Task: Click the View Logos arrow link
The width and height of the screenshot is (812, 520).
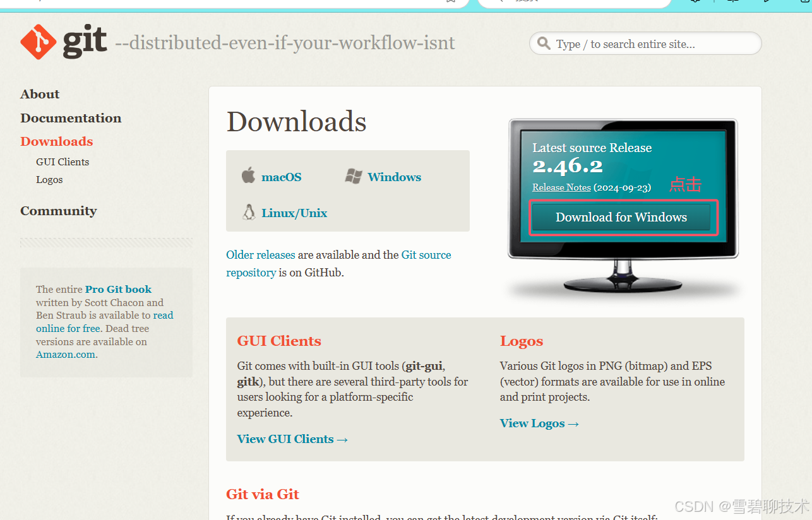Action: pyautogui.click(x=540, y=423)
